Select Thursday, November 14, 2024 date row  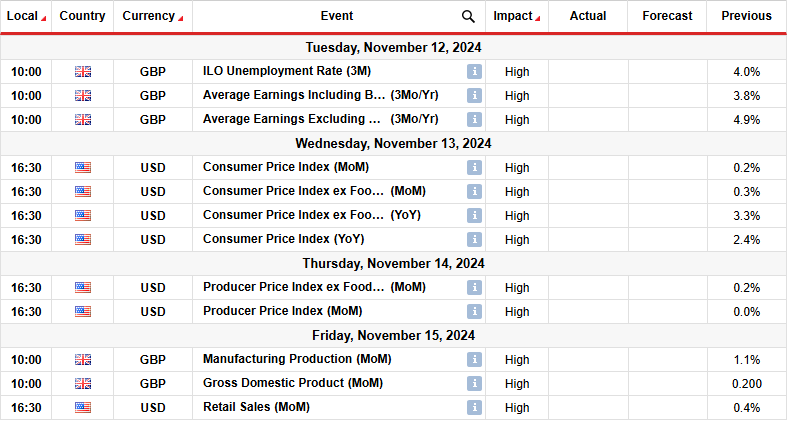[x=394, y=263]
